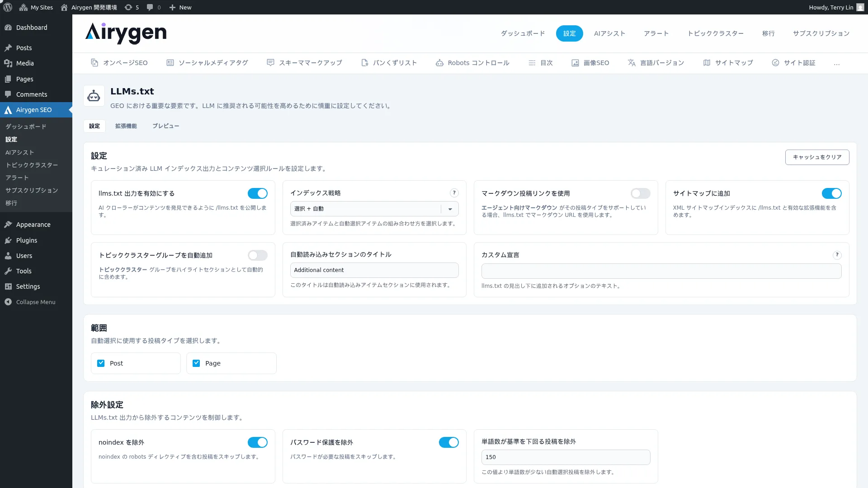The image size is (868, 488).
Task: Uncheck the Post checkbox
Action: tap(101, 363)
